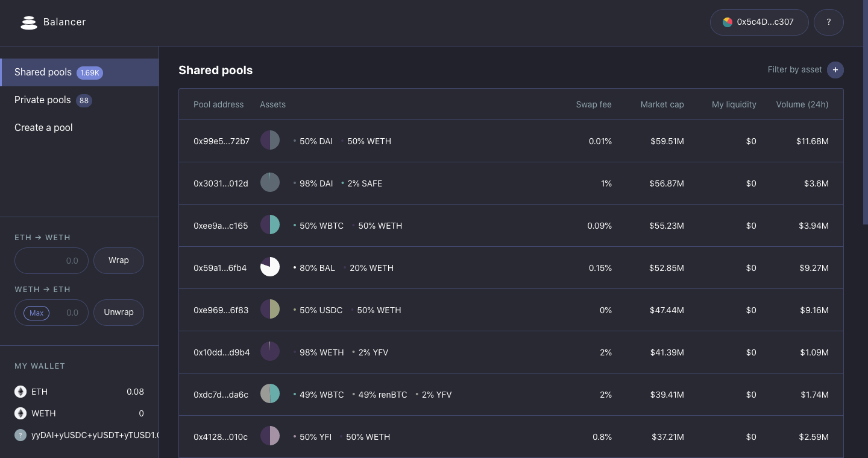
Task: Click the Unwrap button
Action: (x=119, y=313)
